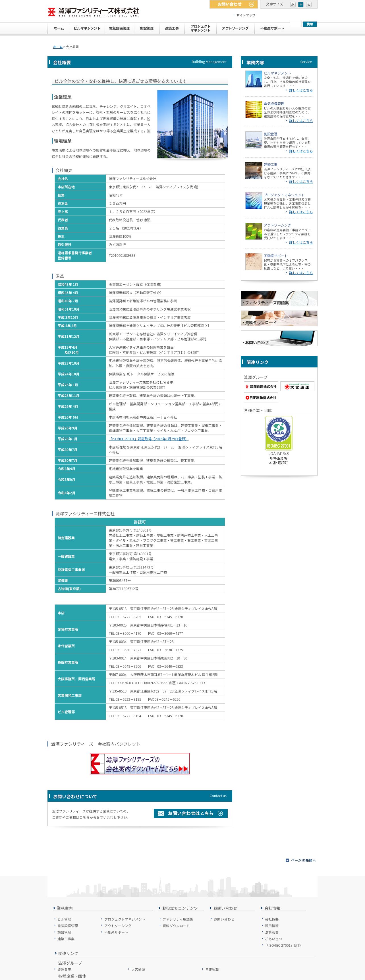
Task: Open footer link ごあいさつ
Action: (273, 939)
